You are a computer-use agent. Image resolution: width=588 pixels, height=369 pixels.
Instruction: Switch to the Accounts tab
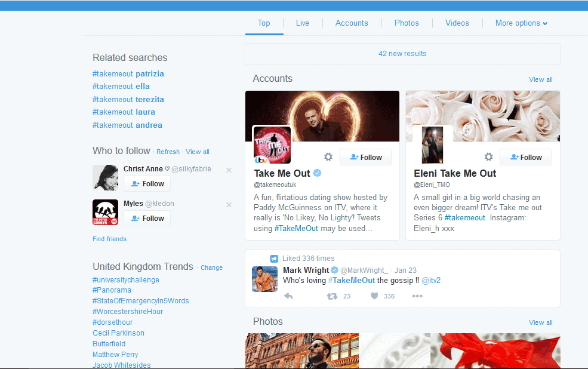pyautogui.click(x=352, y=23)
